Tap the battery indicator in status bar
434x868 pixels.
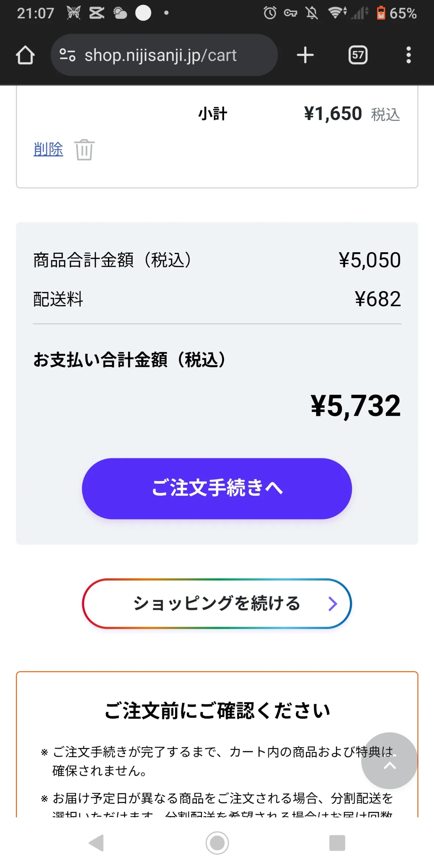(381, 13)
